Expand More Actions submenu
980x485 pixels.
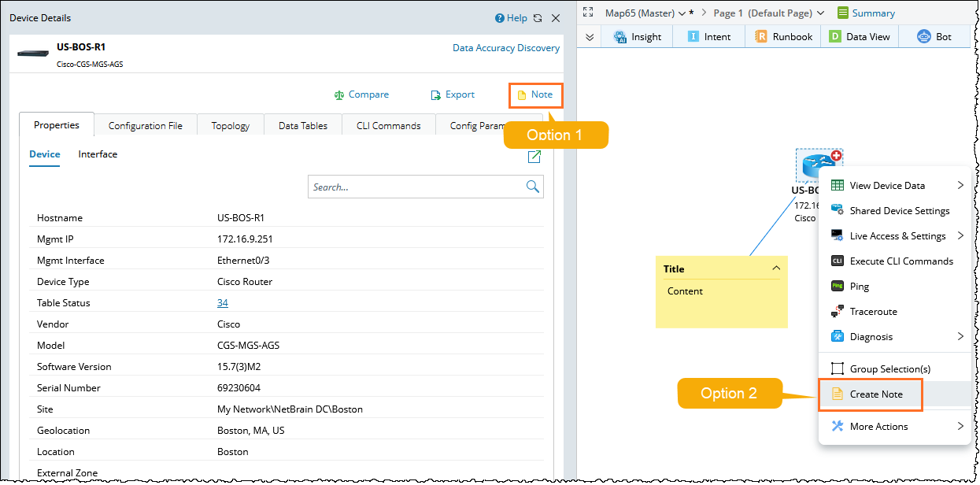coord(897,427)
